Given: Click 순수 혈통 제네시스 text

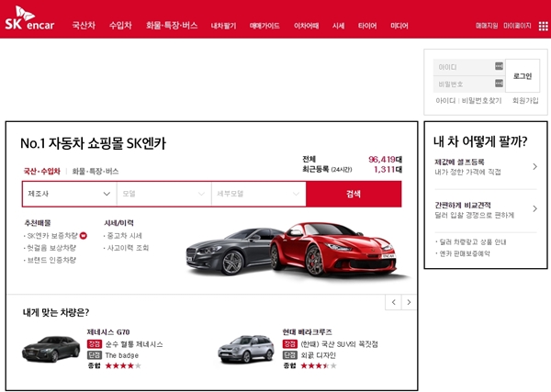Looking at the screenshot, I should tap(134, 344).
